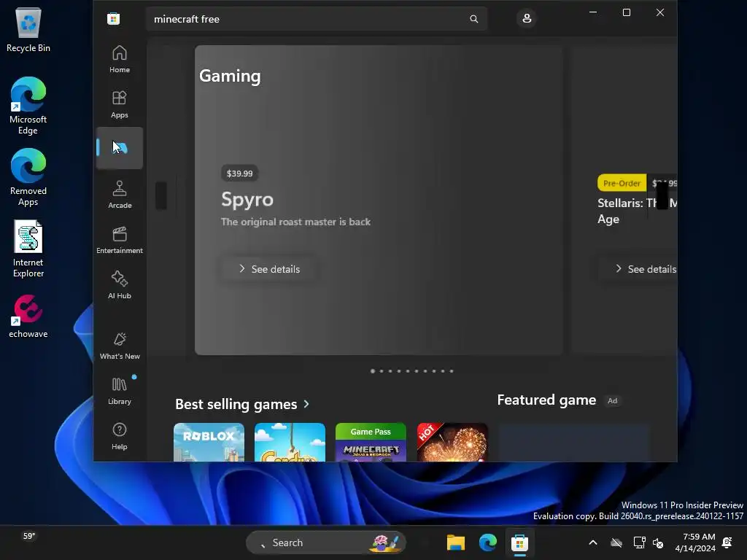Screen dimensions: 747x560
Task: Open the clock and date flyout
Action: click(x=695, y=542)
